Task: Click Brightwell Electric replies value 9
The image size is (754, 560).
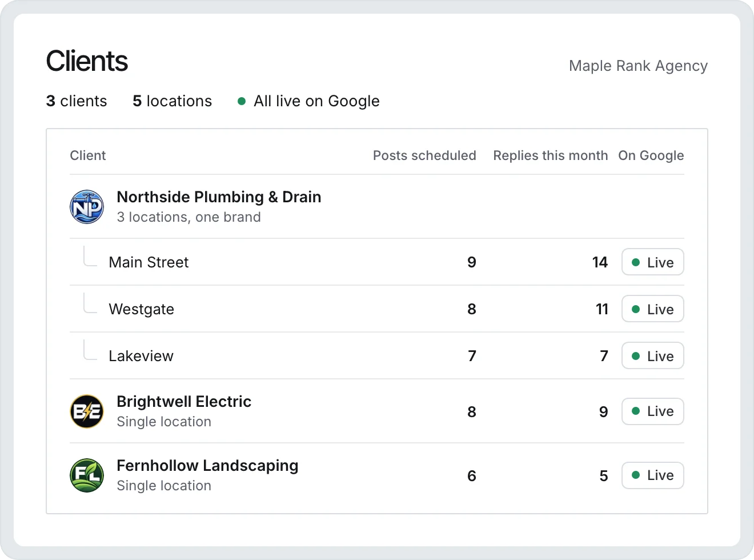Action: point(604,411)
